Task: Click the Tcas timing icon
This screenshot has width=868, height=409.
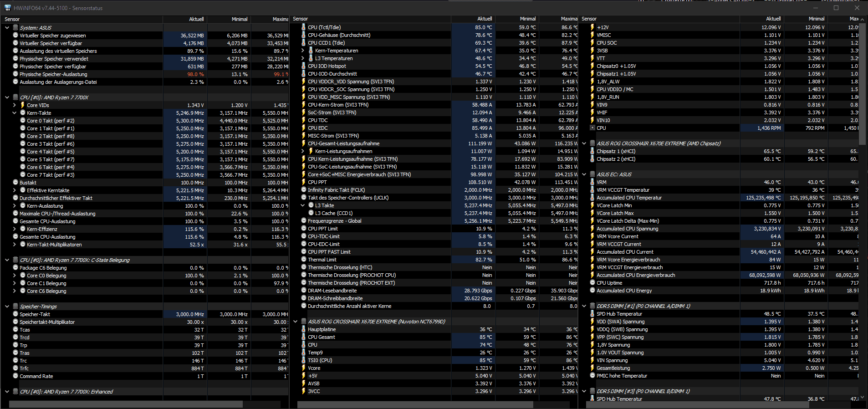Action: pos(15,330)
